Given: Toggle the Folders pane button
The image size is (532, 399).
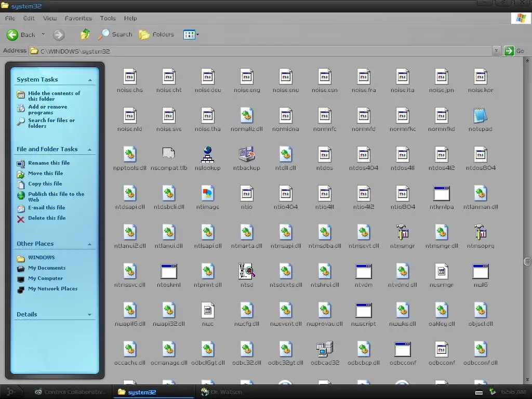Looking at the screenshot, I should (x=156, y=34).
